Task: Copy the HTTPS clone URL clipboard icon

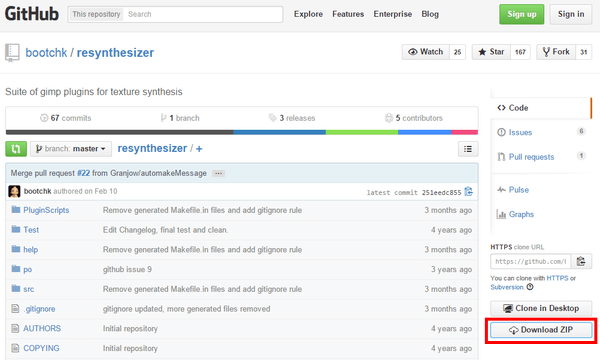Action: [581, 261]
